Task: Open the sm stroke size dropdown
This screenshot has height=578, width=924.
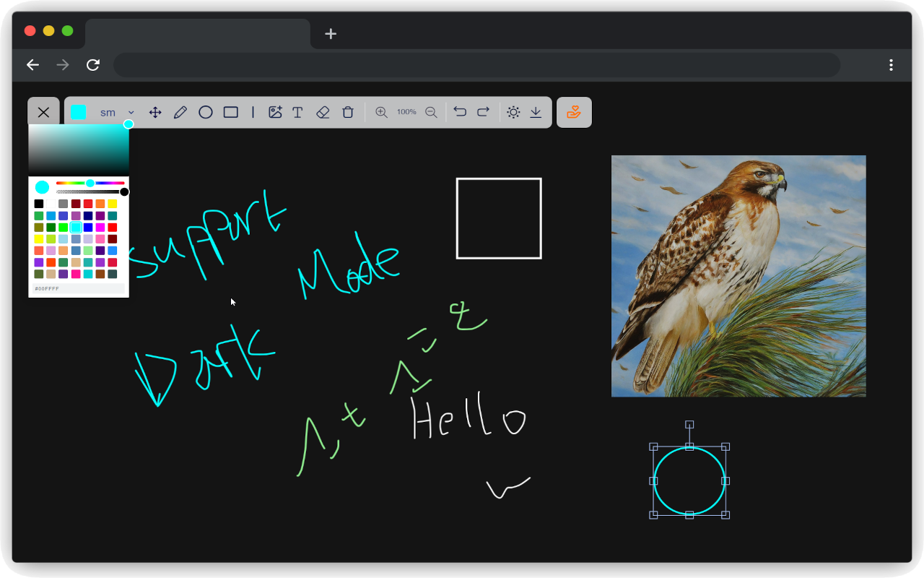Action: point(116,112)
